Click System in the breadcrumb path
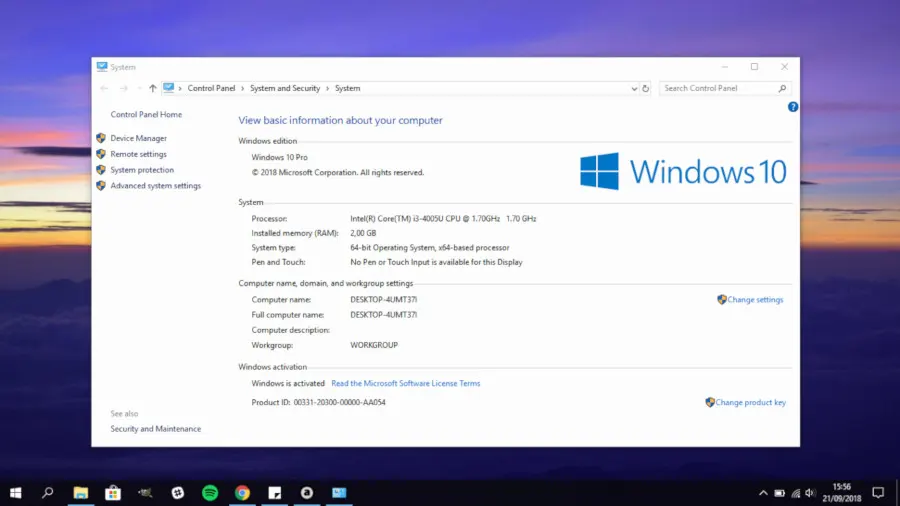Screen dimensions: 900x506 point(348,88)
